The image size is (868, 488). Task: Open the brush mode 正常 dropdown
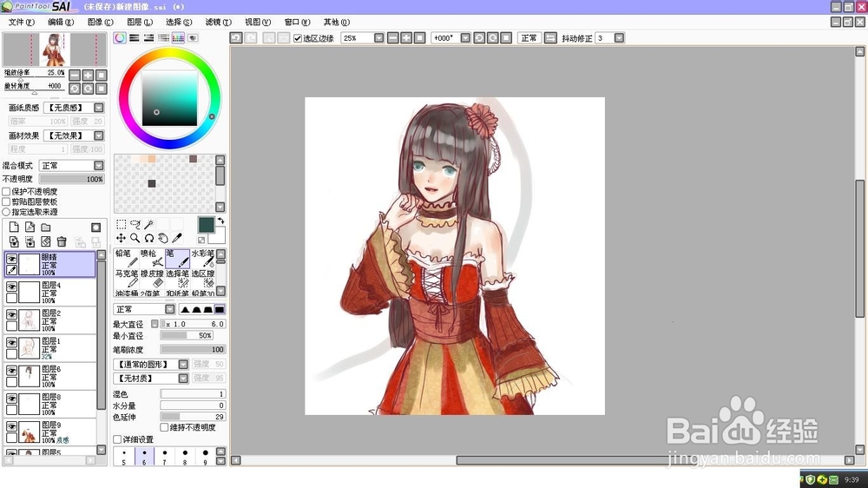(x=170, y=309)
